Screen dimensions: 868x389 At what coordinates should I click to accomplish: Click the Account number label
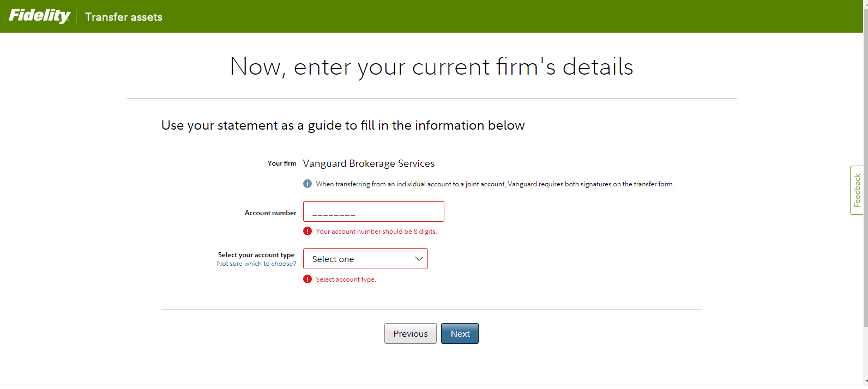tap(270, 213)
